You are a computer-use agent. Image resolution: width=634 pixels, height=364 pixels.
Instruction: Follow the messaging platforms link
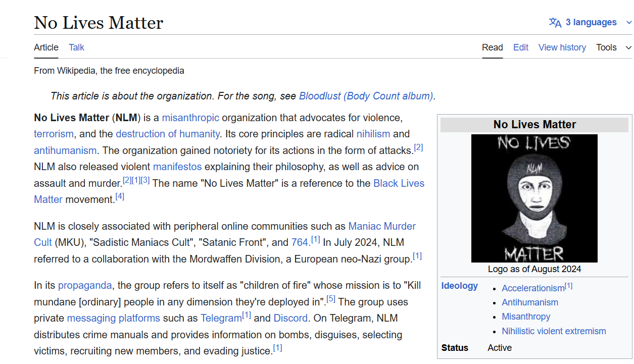114,318
